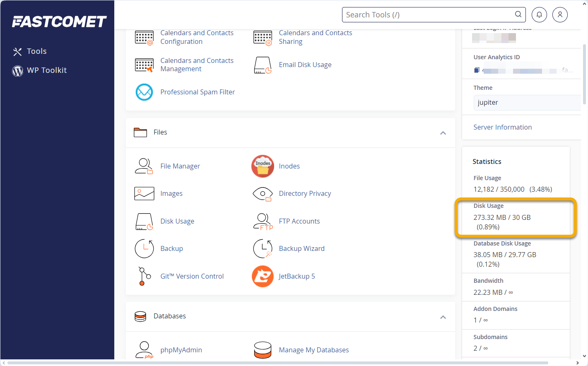Click the vertical scrollbar on the right
The height and width of the screenshot is (366, 588).
tap(584, 75)
